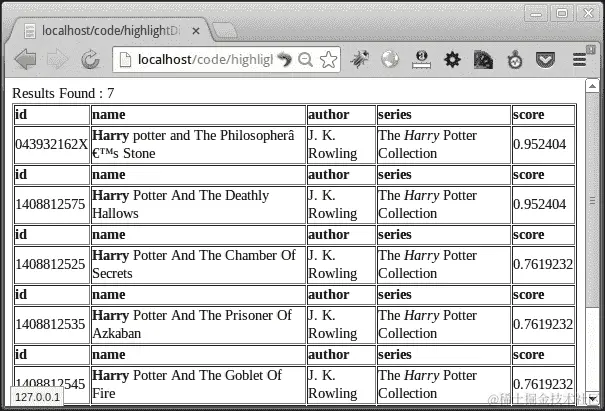Click score 0.7619232 in Prisoner Of Azkaban row
Screen dimensions: 605x411
click(543, 325)
